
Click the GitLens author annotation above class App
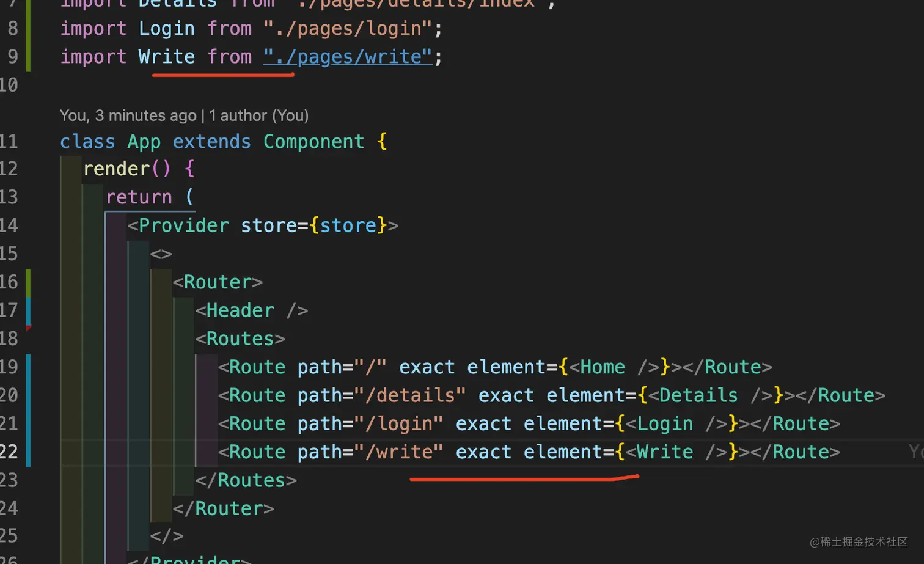(x=184, y=115)
